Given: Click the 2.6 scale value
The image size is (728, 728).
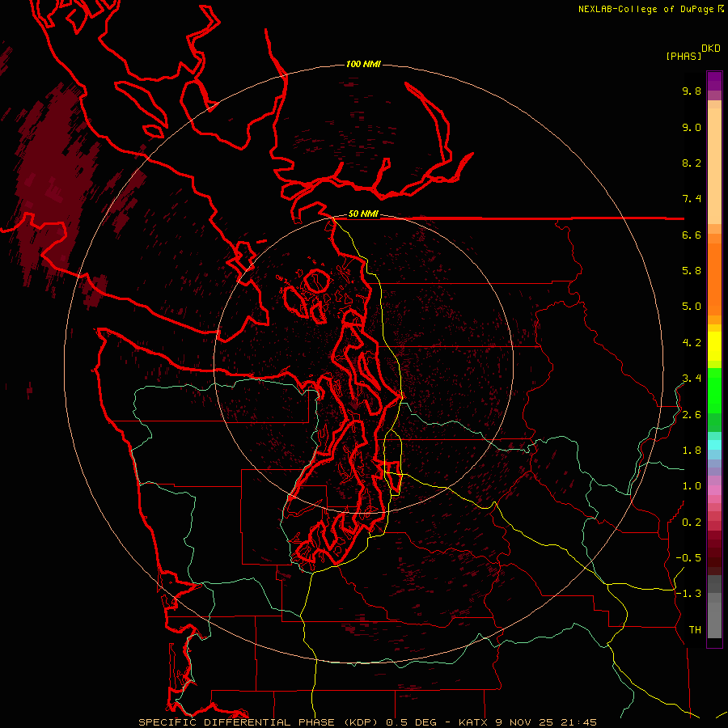Looking at the screenshot, I should coord(692,415).
